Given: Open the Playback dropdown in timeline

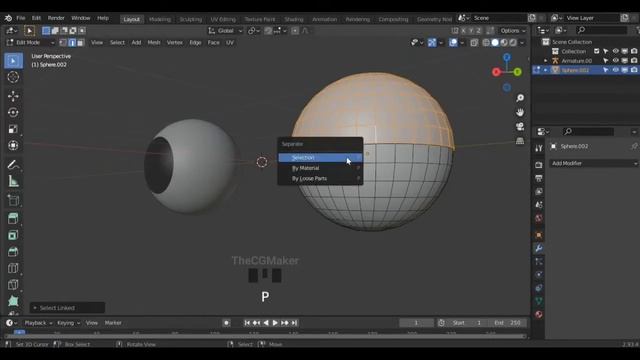Looking at the screenshot, I should (38, 323).
